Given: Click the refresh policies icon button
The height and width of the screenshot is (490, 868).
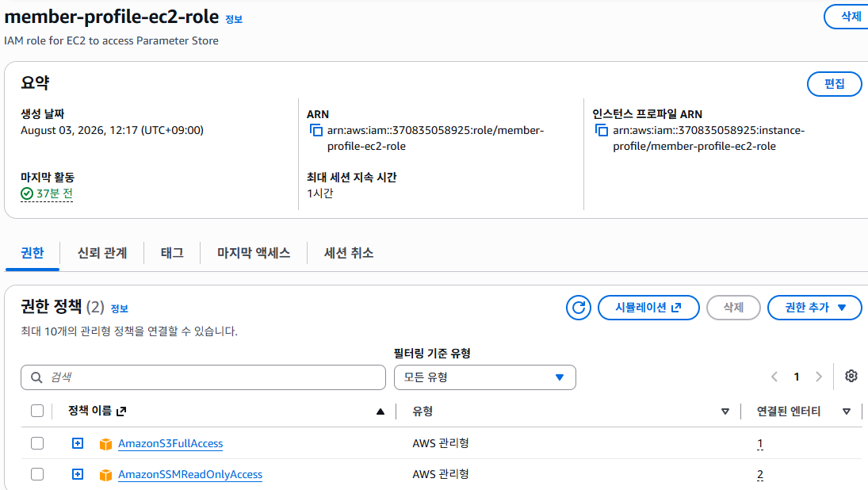Looking at the screenshot, I should pos(579,308).
